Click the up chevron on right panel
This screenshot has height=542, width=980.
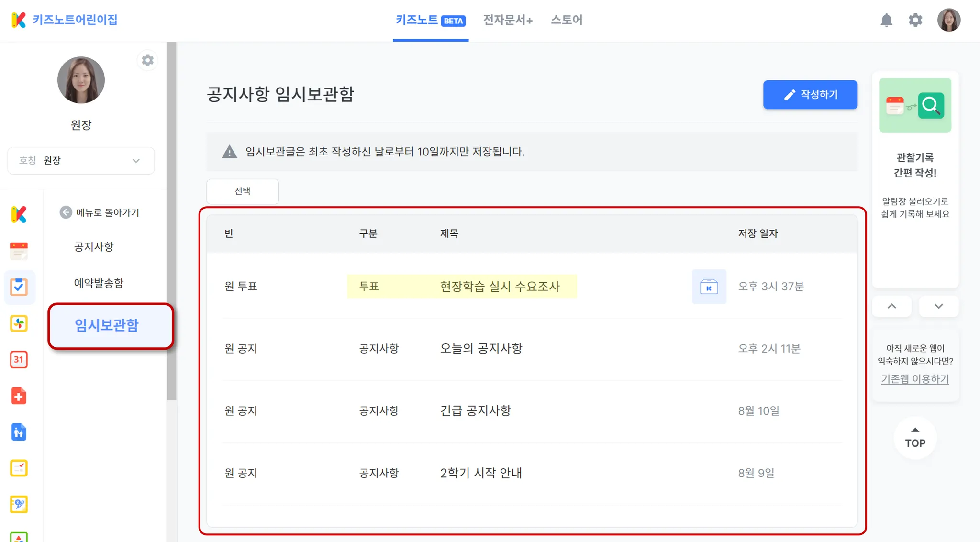coord(891,306)
